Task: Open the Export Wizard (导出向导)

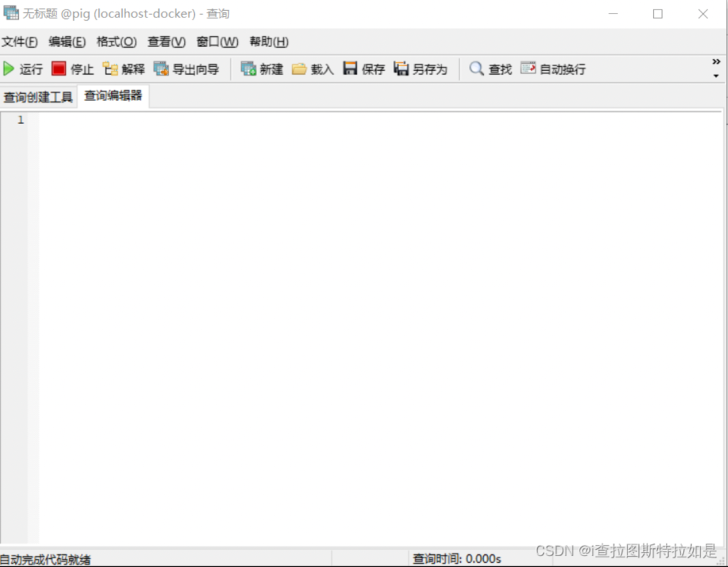Action: point(161,69)
